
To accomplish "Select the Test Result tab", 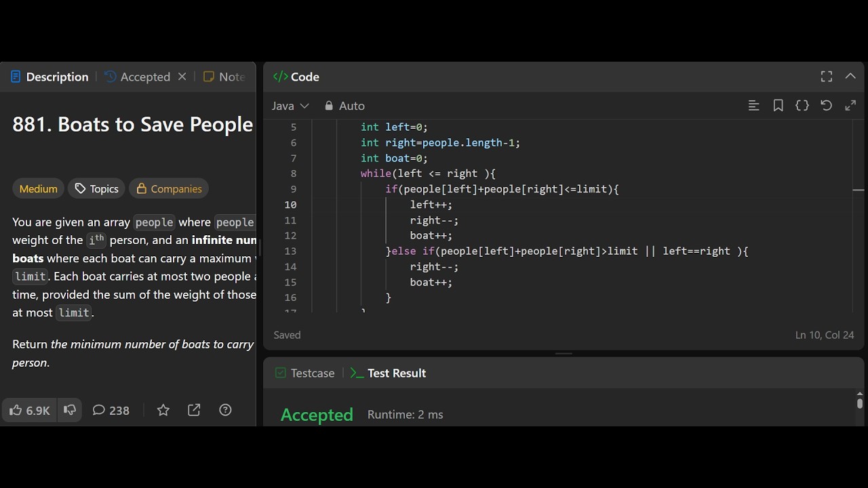I will pyautogui.click(x=389, y=373).
